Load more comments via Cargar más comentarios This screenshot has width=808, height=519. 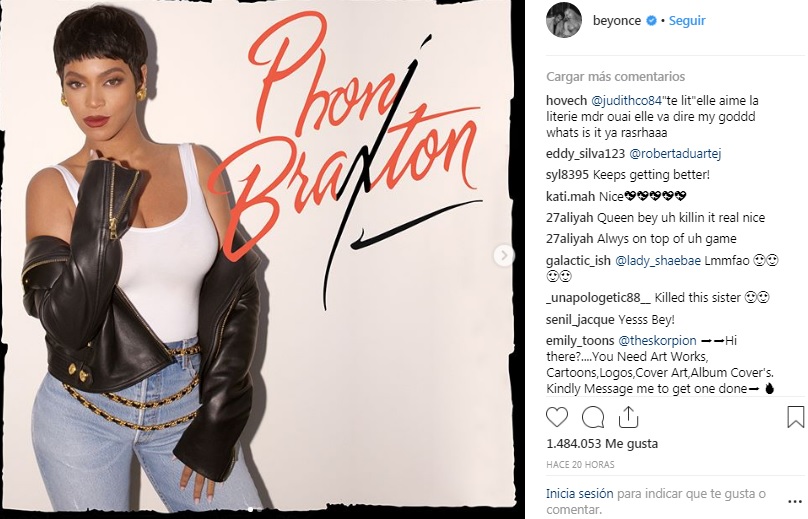tap(615, 77)
